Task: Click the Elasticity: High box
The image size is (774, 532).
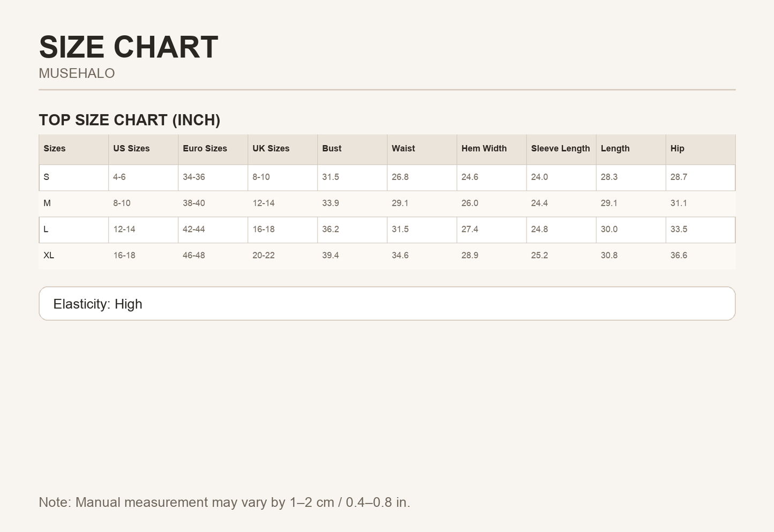Action: [387, 304]
